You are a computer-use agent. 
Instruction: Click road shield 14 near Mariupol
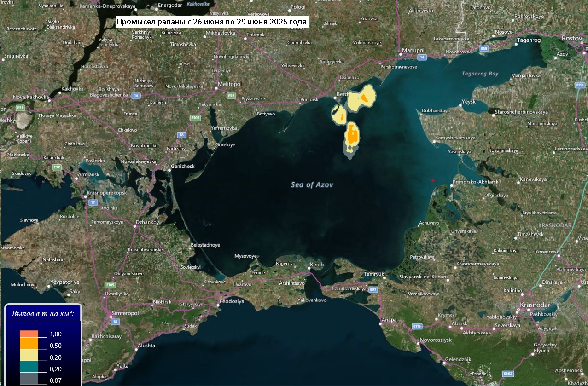click(x=422, y=57)
